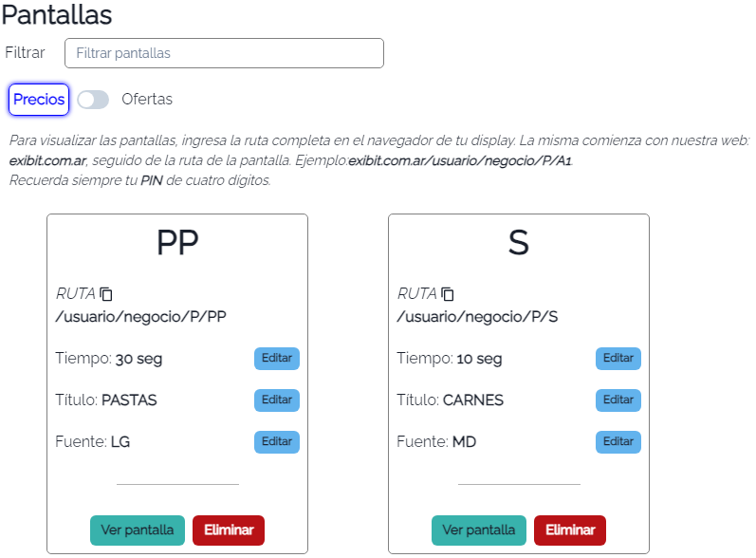Open Ver pantalla for S screen
This screenshot has height=558, width=756.
pos(479,530)
